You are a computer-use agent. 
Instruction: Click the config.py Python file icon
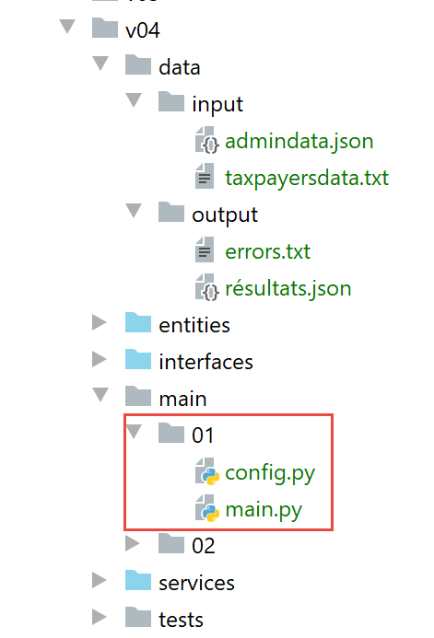point(207,471)
